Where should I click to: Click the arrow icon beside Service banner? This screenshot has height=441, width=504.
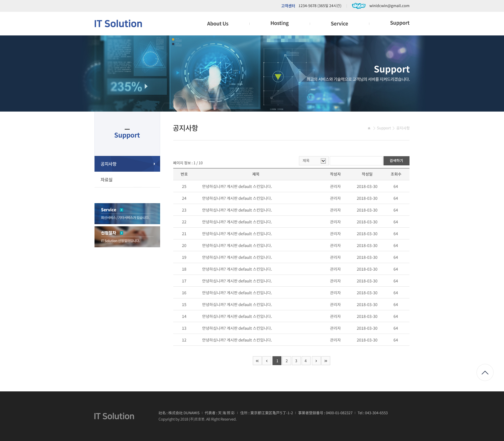pyautogui.click(x=122, y=210)
